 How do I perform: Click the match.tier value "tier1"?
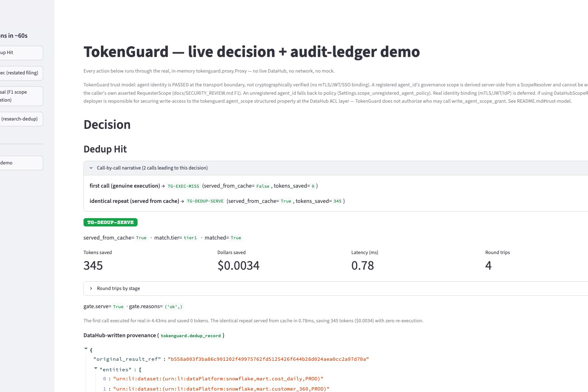190,238
